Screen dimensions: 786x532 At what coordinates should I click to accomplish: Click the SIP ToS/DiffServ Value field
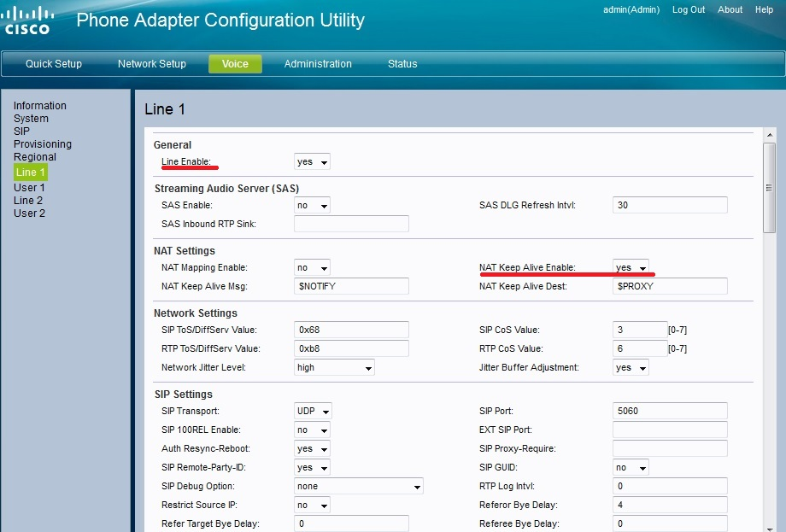pos(351,330)
